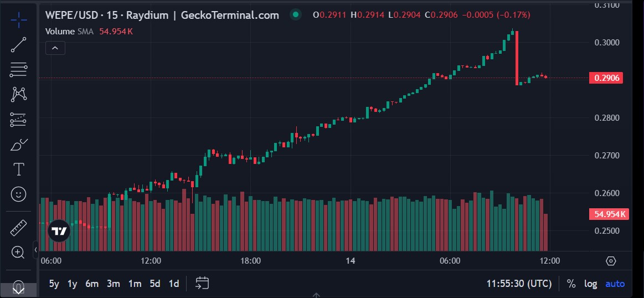The width and height of the screenshot is (644, 298).
Task: Open the forecasting and measurement tools
Action: coord(18,120)
